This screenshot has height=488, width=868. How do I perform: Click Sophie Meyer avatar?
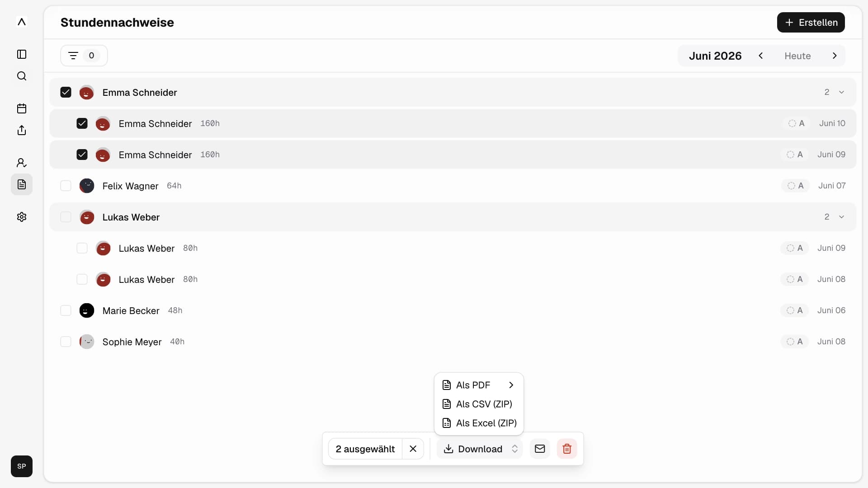[x=87, y=342]
